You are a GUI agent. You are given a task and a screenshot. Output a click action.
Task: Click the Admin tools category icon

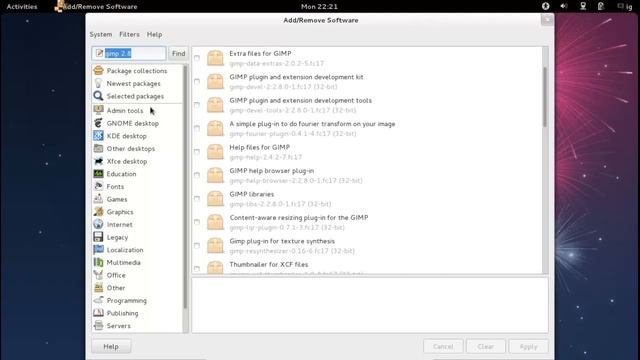[x=98, y=110]
